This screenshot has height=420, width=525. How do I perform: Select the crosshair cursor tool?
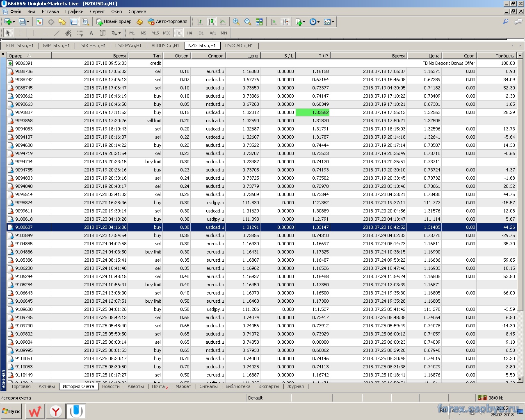tap(20, 33)
